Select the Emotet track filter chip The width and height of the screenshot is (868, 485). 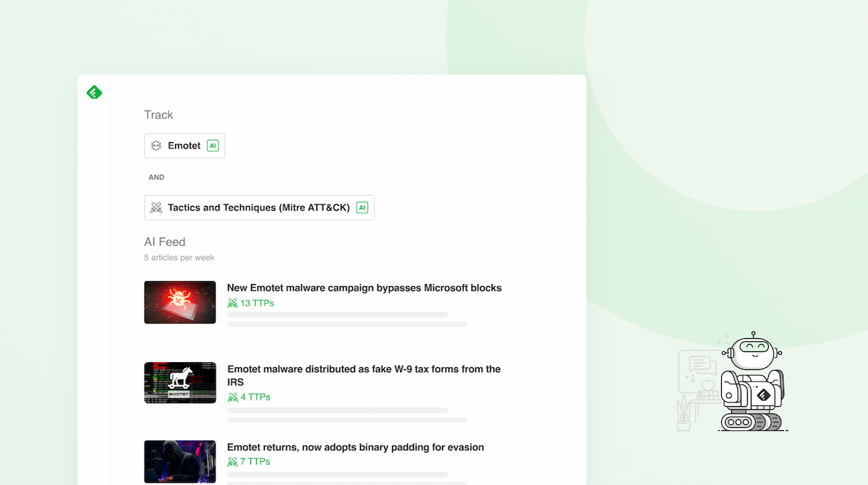point(184,145)
